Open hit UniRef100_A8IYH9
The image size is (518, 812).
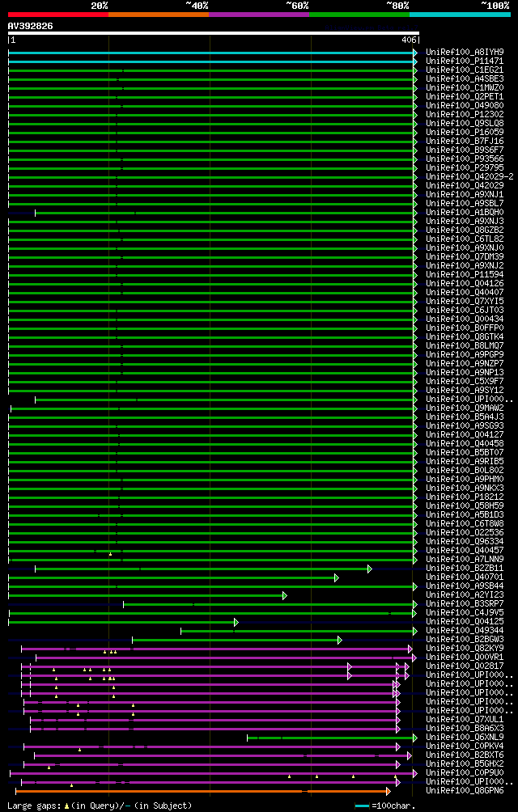[465, 53]
